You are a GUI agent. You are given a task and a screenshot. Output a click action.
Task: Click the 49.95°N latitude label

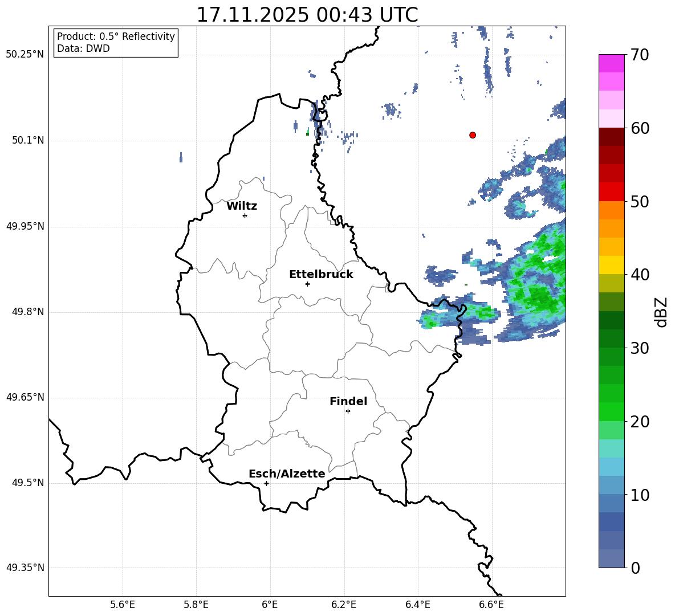(x=25, y=227)
